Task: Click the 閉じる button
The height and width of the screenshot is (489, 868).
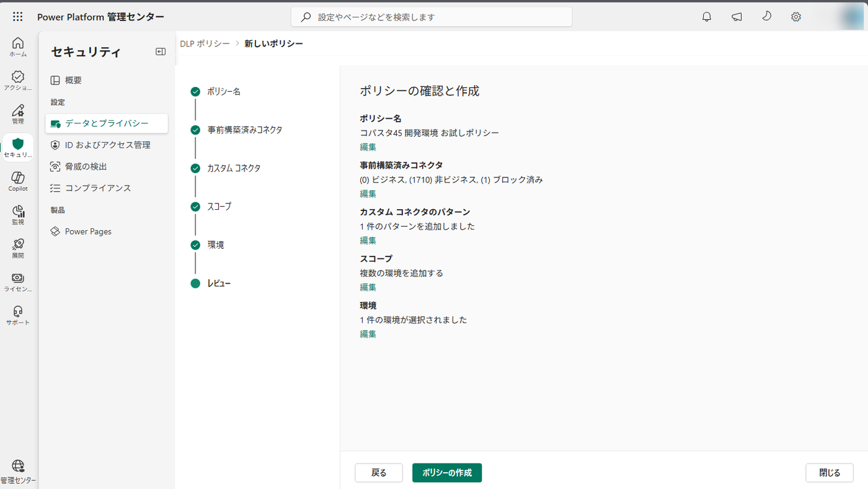Action: pos(830,473)
